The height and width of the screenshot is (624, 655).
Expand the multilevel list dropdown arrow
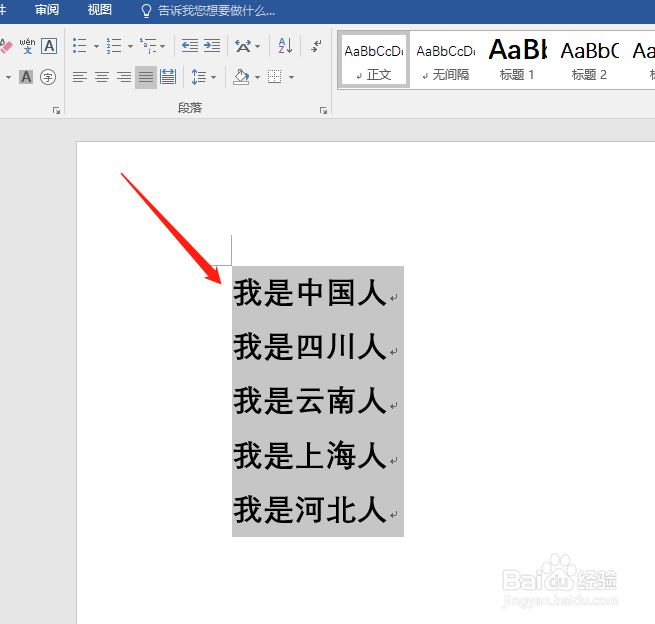(x=162, y=46)
